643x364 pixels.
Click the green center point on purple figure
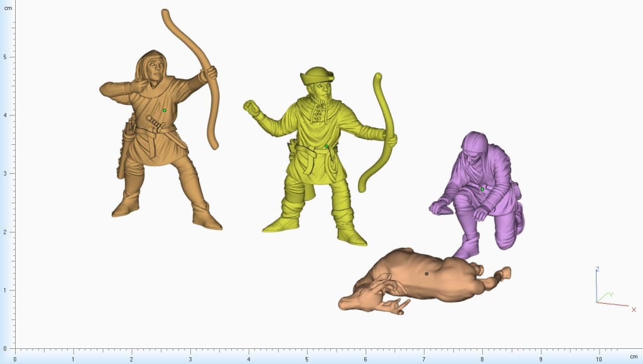pos(482,189)
